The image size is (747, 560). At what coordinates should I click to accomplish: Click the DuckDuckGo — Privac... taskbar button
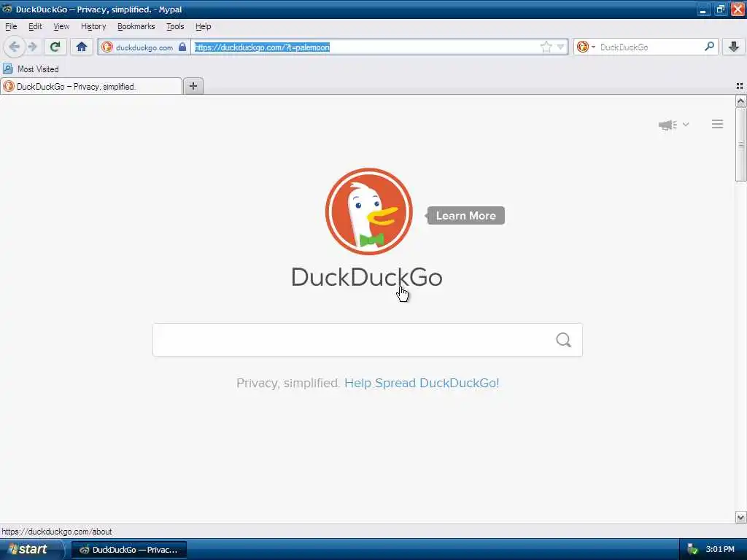[129, 550]
